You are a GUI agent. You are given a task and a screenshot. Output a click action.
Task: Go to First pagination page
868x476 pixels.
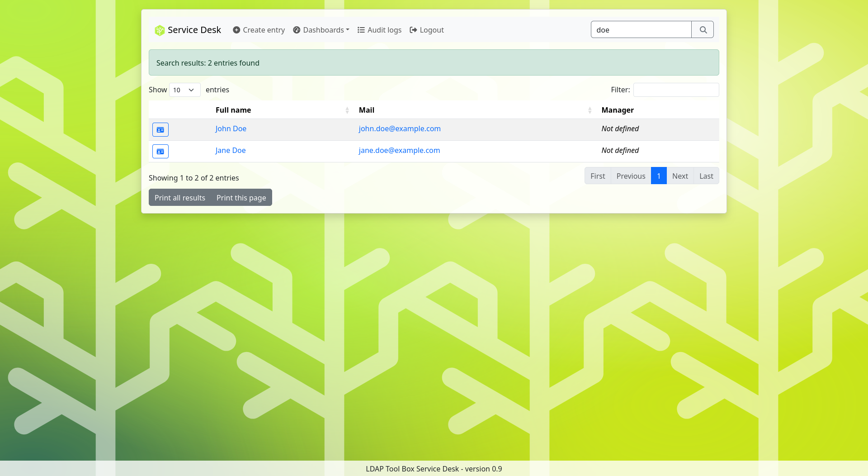click(598, 176)
